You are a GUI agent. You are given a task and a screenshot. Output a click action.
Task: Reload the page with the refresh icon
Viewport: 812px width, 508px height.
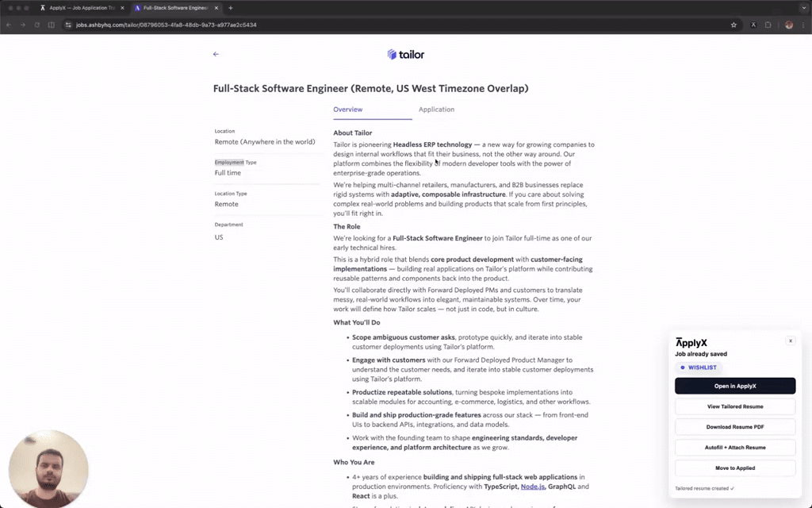tap(36, 25)
